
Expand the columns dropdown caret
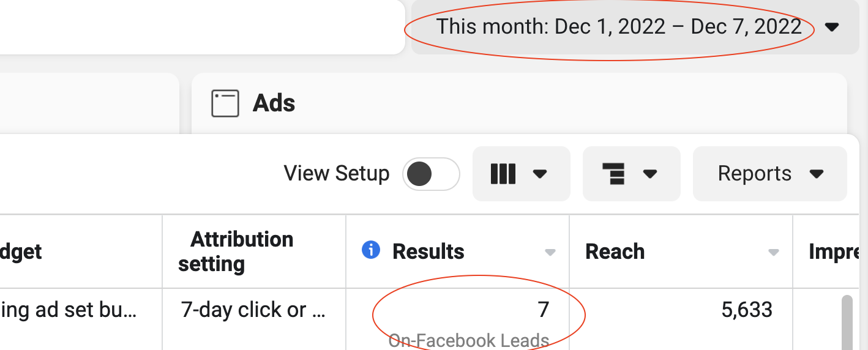pos(539,174)
